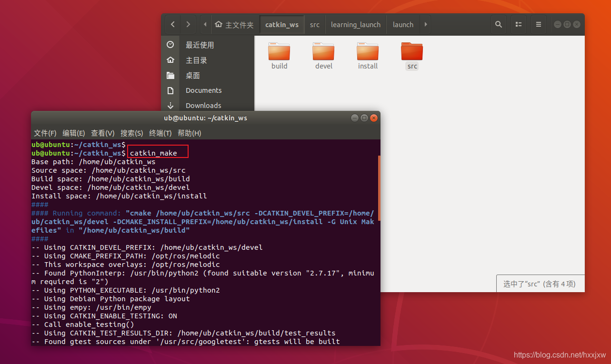Click 'Using PYTHON_EXECUTABLE' line
This screenshot has height=364, width=611.
click(x=126, y=290)
